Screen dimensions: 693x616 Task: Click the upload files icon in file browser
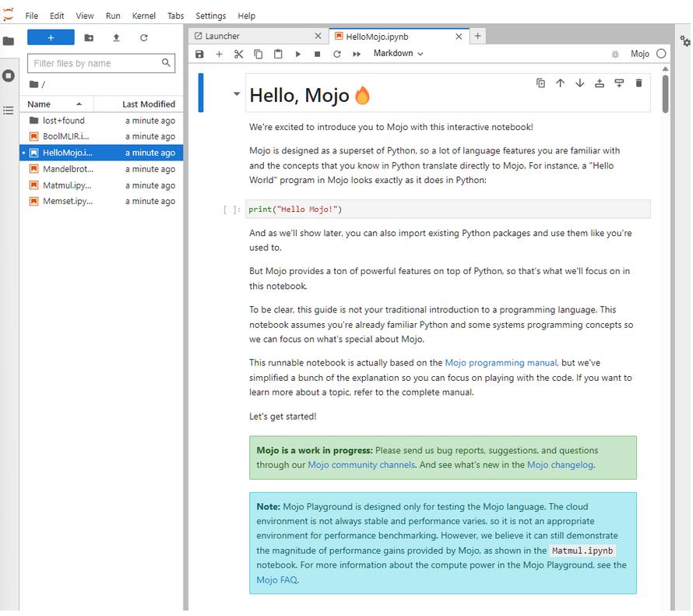click(116, 37)
